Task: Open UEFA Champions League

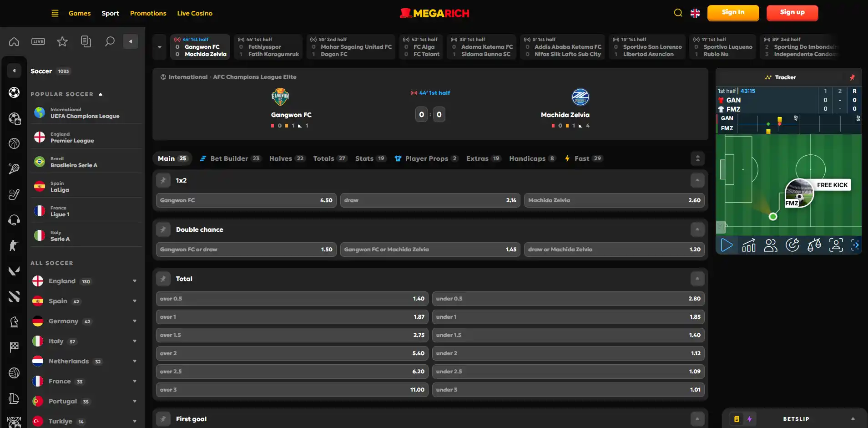Action: click(86, 113)
